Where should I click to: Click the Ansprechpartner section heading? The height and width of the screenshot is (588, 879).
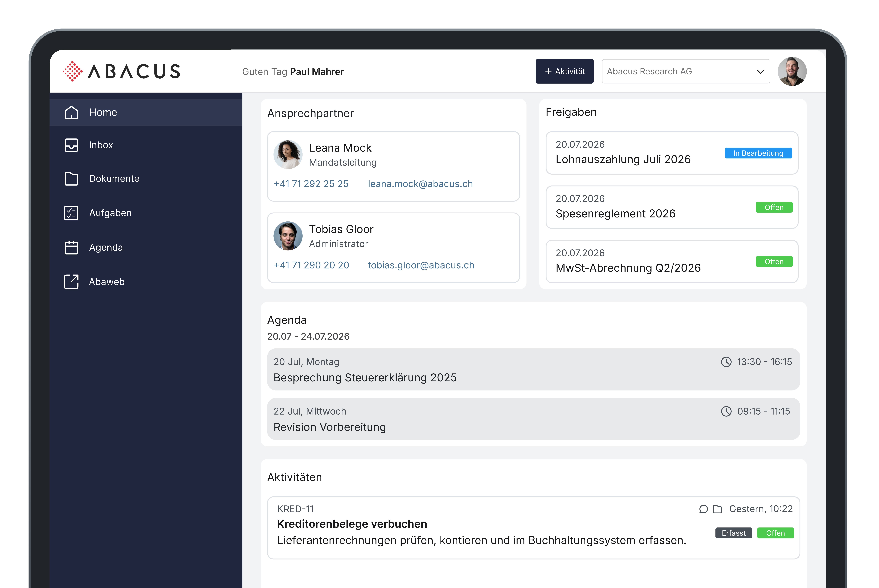tap(310, 113)
